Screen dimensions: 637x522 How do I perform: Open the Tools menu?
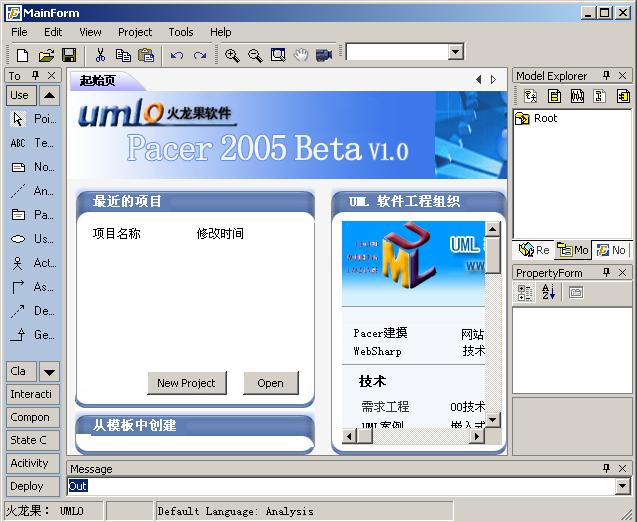181,32
